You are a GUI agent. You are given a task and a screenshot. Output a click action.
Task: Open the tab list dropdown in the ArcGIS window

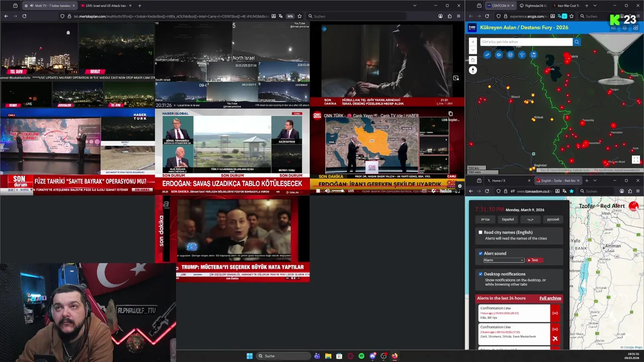(595, 6)
